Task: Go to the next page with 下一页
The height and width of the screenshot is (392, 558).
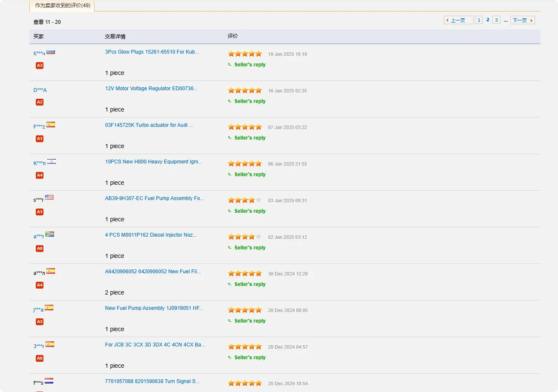Action: point(523,20)
